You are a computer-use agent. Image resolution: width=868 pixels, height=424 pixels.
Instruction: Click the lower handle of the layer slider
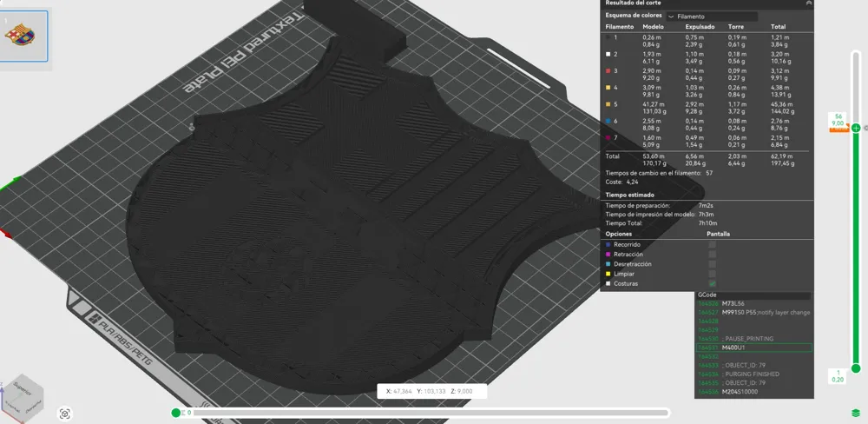(856, 368)
